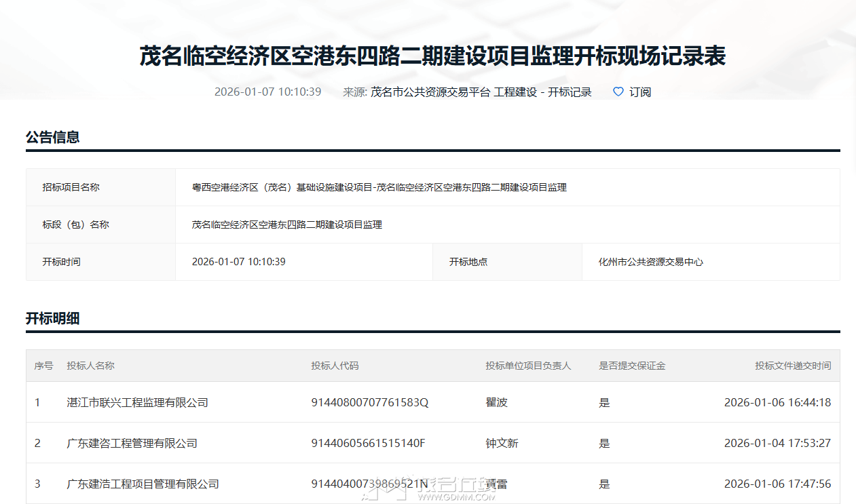Select bidder 广东建咨工程管理有限公司
Viewport: 856px width, 504px height.
coord(132,443)
